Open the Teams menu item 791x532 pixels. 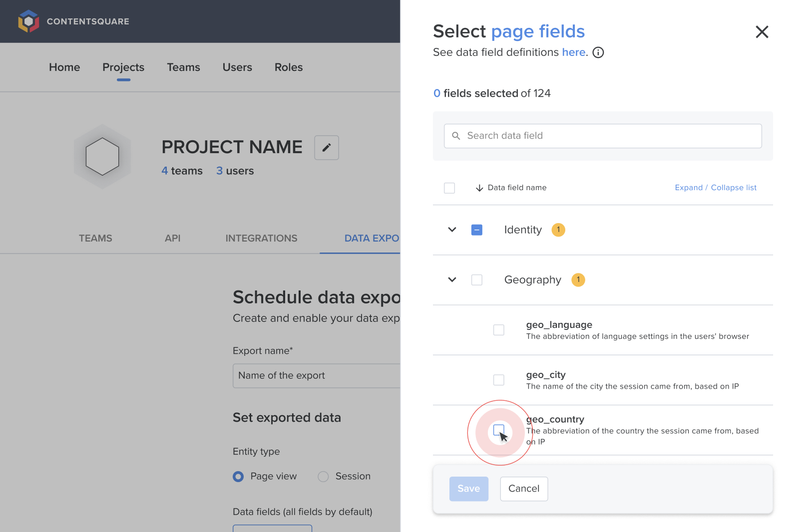pyautogui.click(x=183, y=67)
